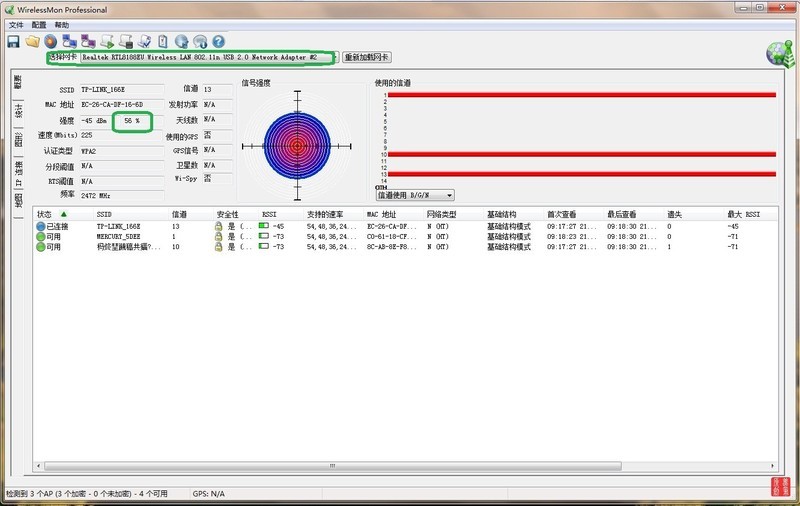Click the center of the signal strength radar
Image resolution: width=800 pixels, height=506 pixels.
click(x=297, y=146)
